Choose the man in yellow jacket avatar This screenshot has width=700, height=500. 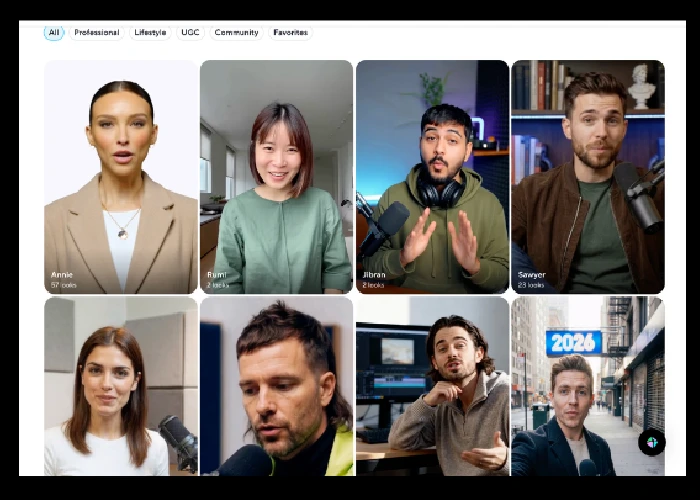(x=276, y=385)
